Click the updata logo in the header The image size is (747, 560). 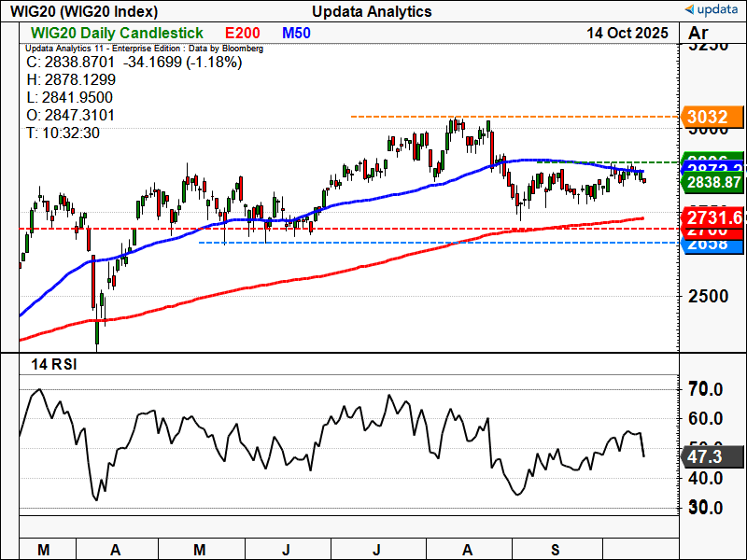tap(712, 10)
